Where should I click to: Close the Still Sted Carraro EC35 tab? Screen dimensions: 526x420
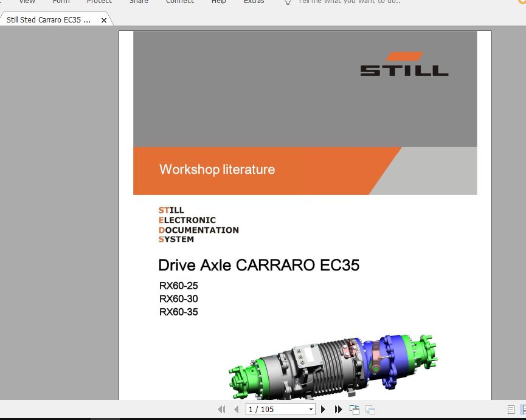[104, 21]
